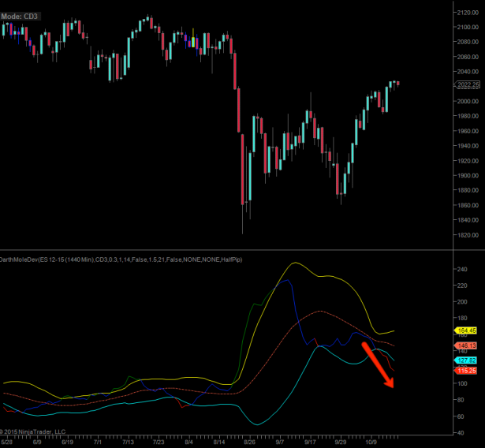Click the latest candle on price chart
Screen dimensions: 485x448
point(398,83)
